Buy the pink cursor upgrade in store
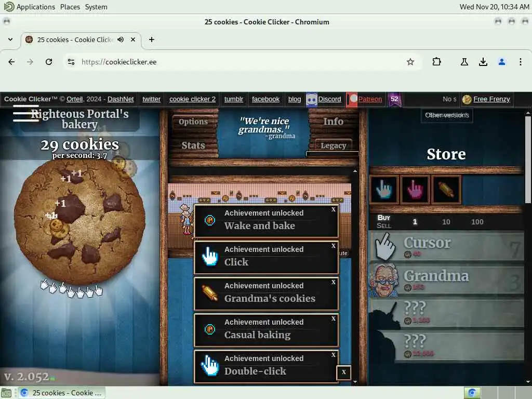 (x=415, y=190)
